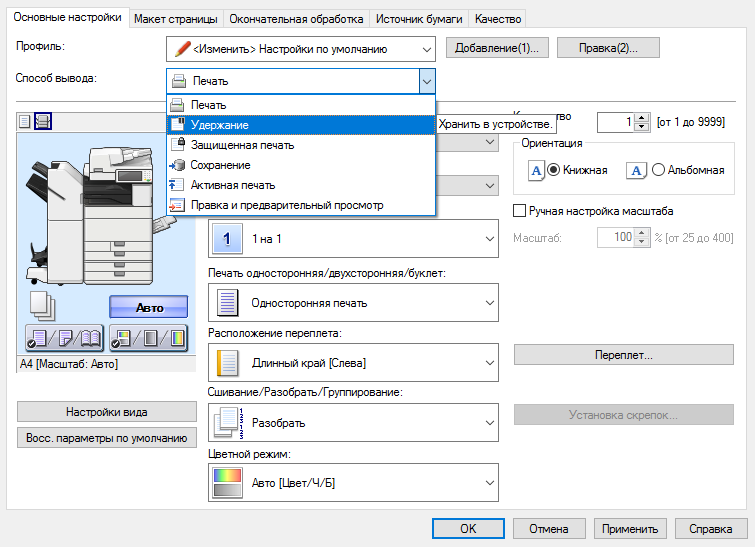755x547 pixels.
Task: Open the 1 на 1 page layout dropdown
Action: pos(353,238)
